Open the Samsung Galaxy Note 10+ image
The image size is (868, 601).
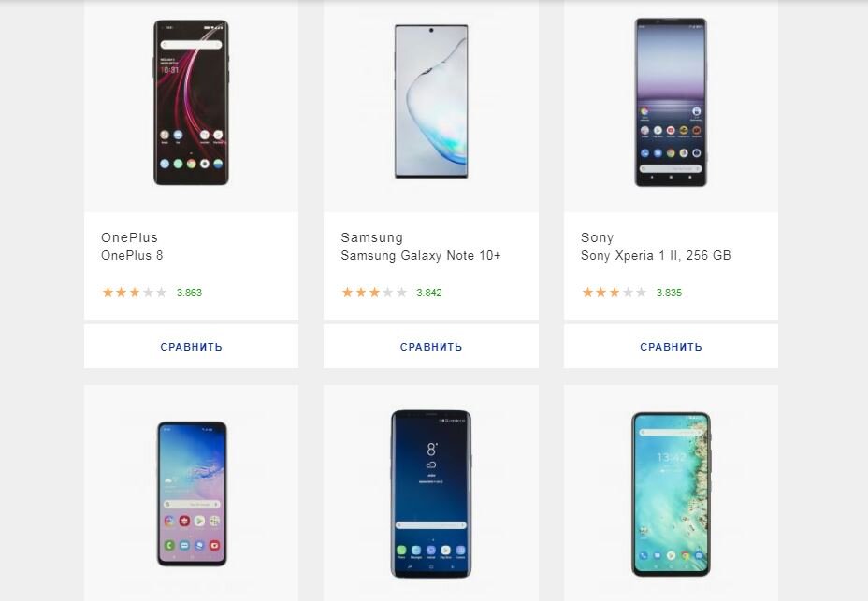click(431, 101)
